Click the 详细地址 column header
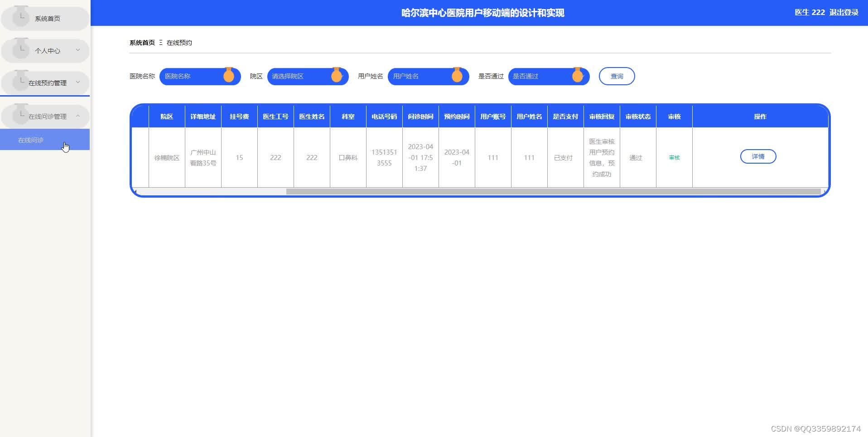The width and height of the screenshot is (868, 437). click(x=203, y=117)
